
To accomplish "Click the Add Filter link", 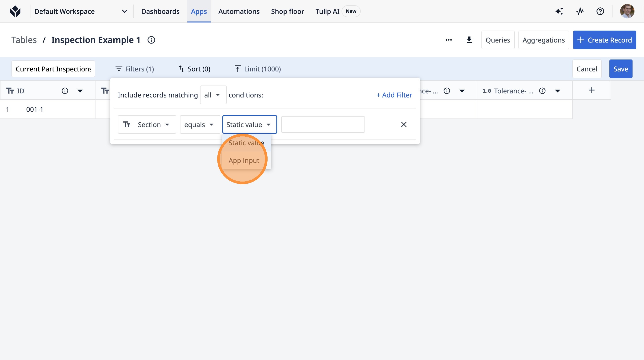I will (x=394, y=95).
